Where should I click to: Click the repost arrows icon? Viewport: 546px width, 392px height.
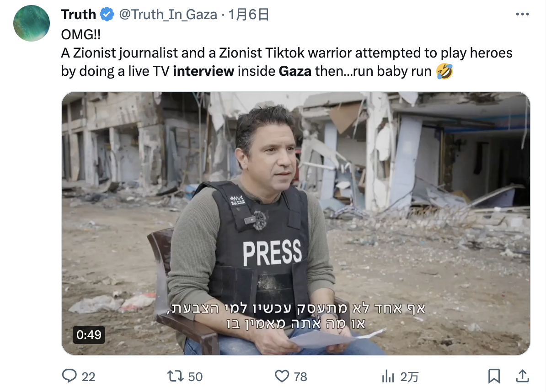tap(176, 376)
